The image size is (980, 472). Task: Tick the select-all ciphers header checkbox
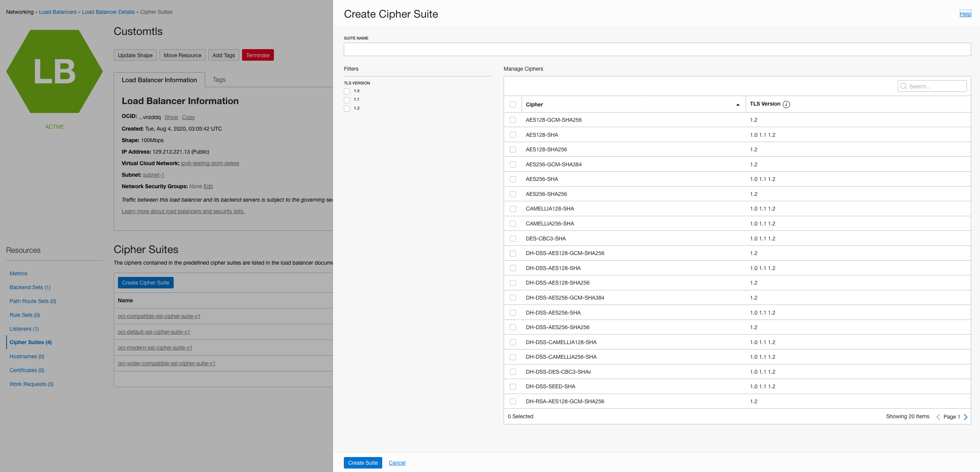[513, 104]
